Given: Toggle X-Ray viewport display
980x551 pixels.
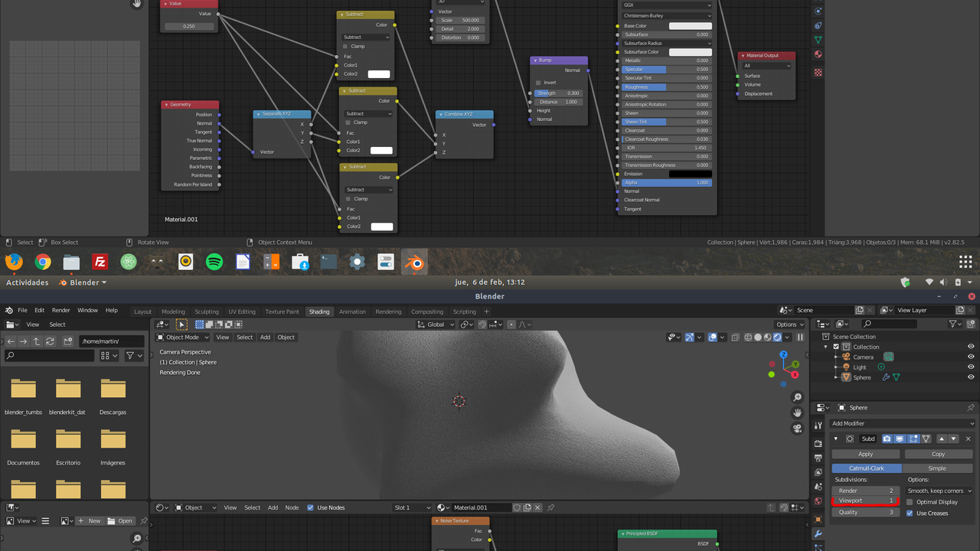Looking at the screenshot, I should tap(734, 337).
